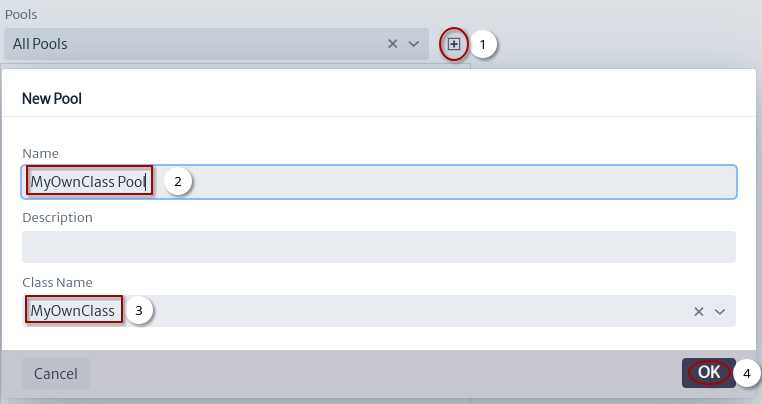Click the Class Name field showing MyOwnClass
The image size is (762, 404).
(x=379, y=311)
